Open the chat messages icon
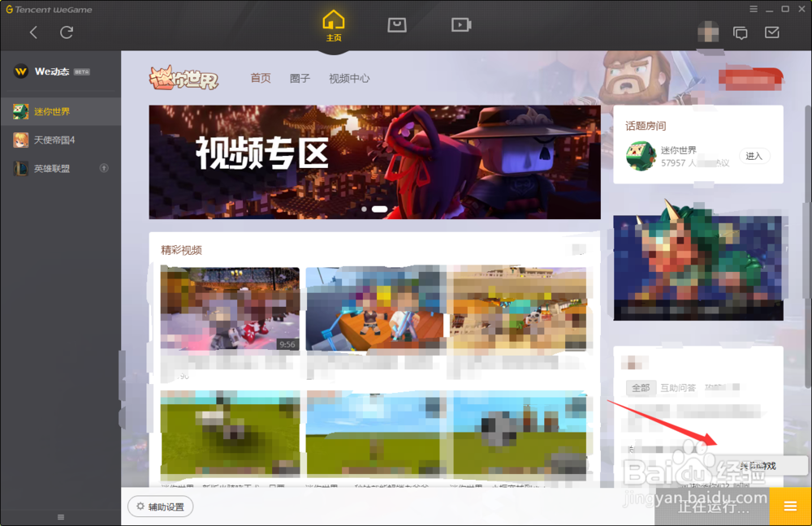Image resolution: width=812 pixels, height=526 pixels. pos(741,32)
